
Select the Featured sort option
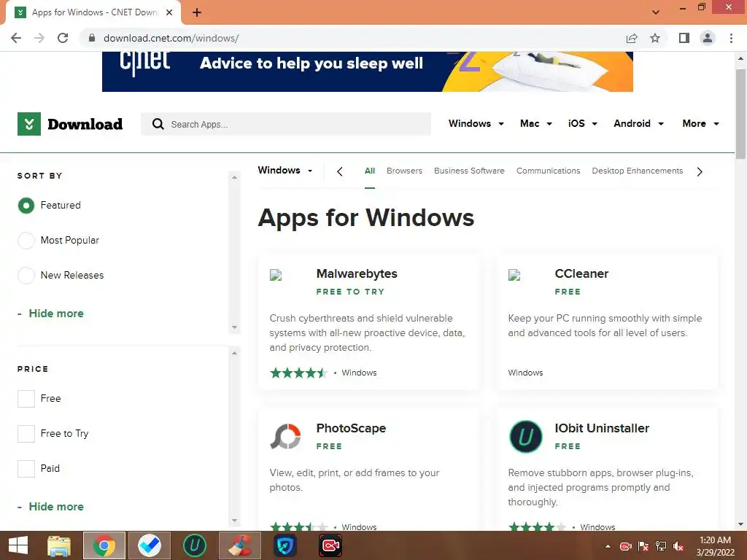(x=26, y=206)
